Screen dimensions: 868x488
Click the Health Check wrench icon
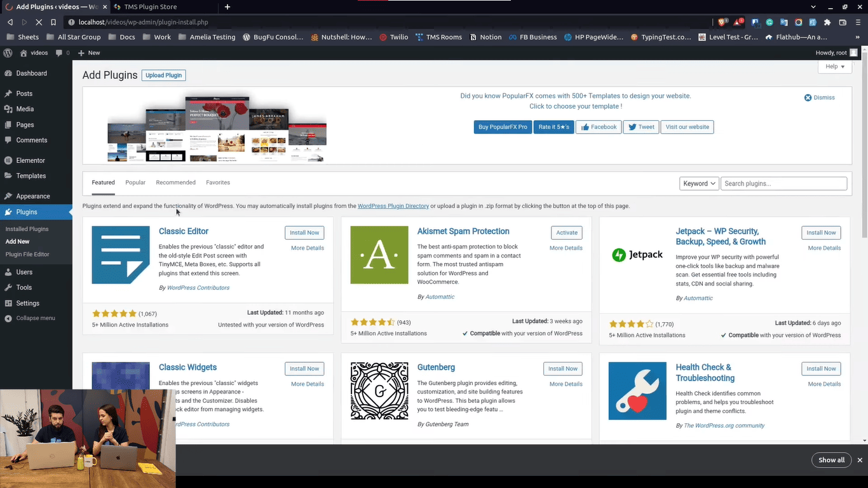pos(637,391)
